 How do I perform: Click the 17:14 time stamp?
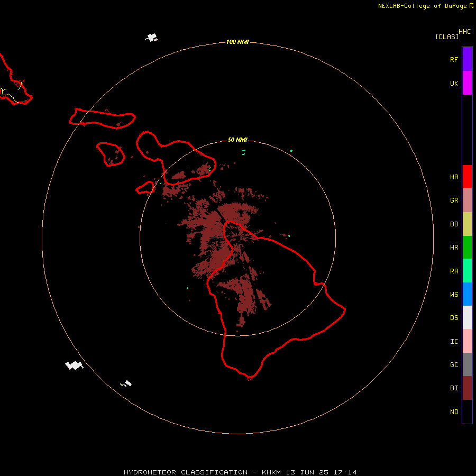[x=345, y=472]
